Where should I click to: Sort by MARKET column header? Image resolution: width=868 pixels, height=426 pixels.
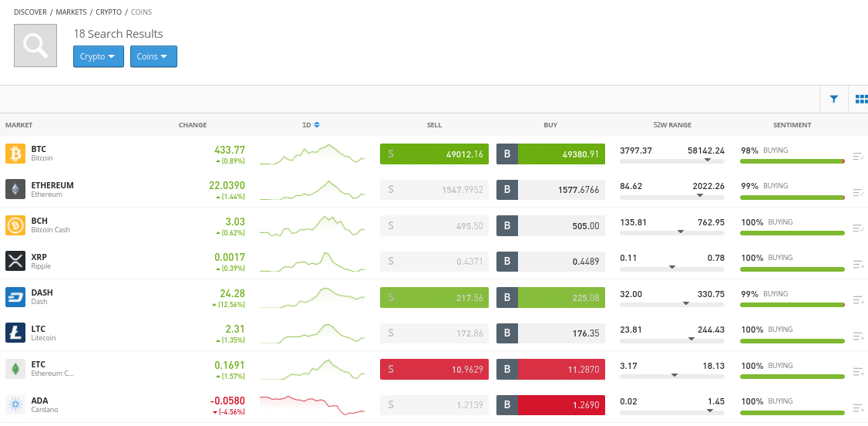point(19,125)
